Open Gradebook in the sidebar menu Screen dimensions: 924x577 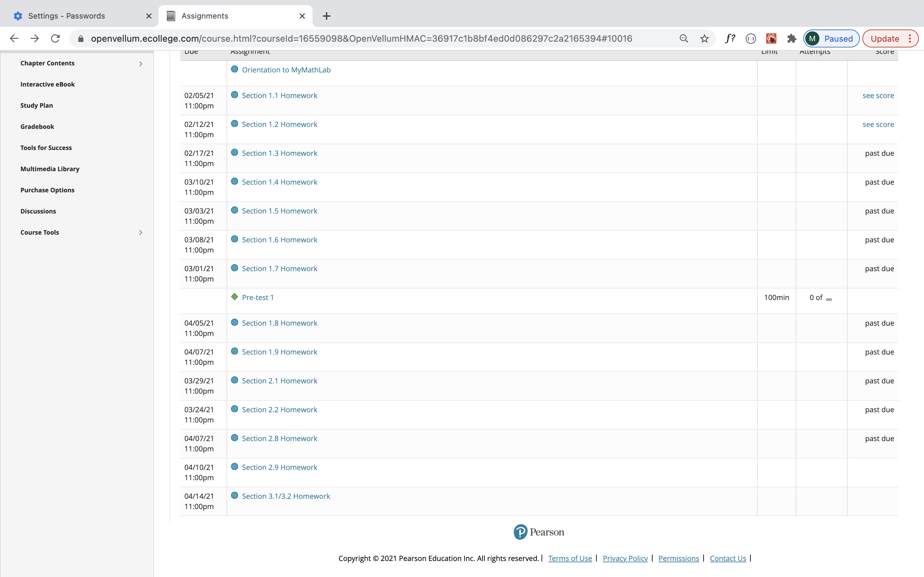point(37,127)
